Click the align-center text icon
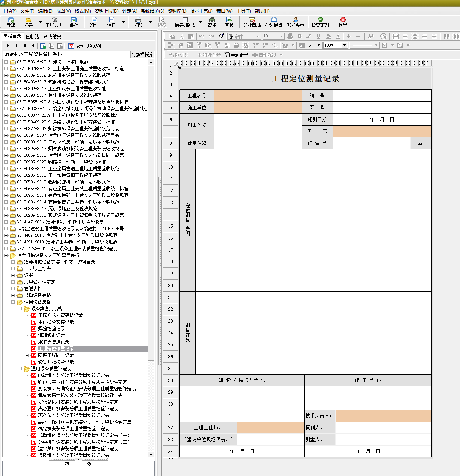Viewport: 460px width, 476px height. 415,36
